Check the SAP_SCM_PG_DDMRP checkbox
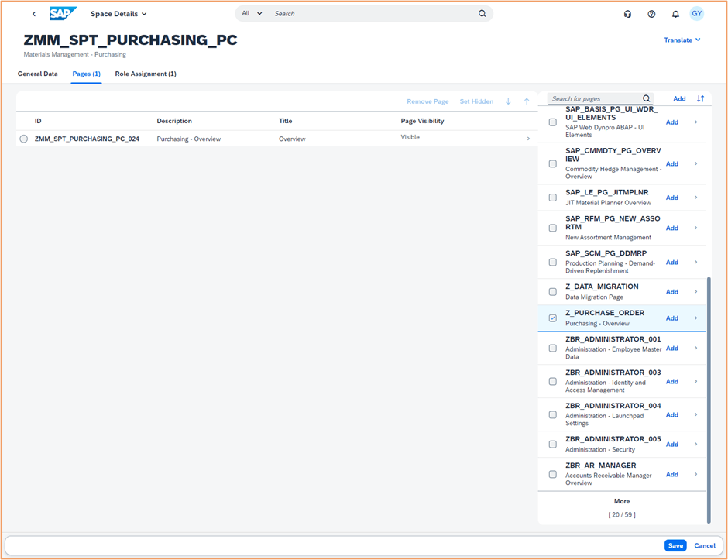The width and height of the screenshot is (728, 560). 552,263
